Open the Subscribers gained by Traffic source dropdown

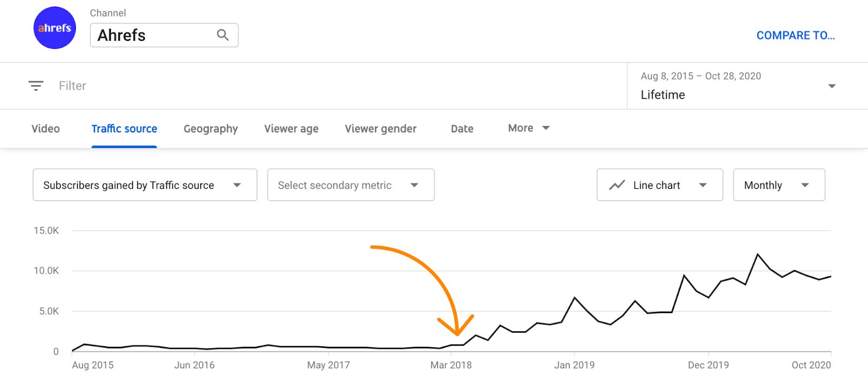(144, 185)
